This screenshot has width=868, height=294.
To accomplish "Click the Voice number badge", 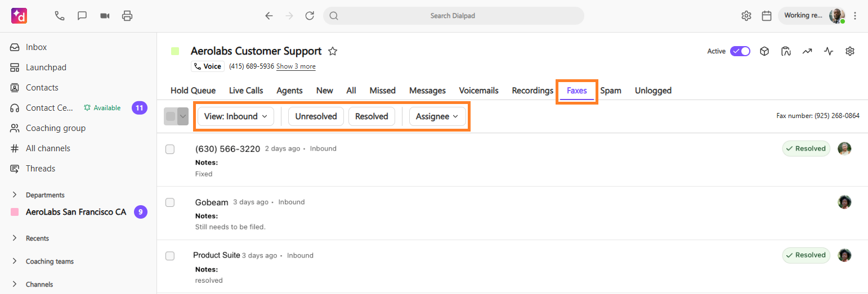I will pos(208,66).
